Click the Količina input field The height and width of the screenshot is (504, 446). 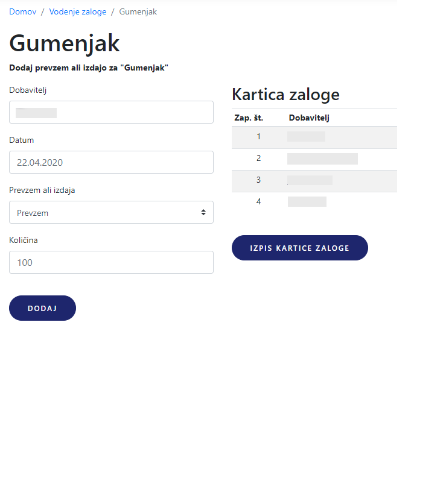click(111, 262)
